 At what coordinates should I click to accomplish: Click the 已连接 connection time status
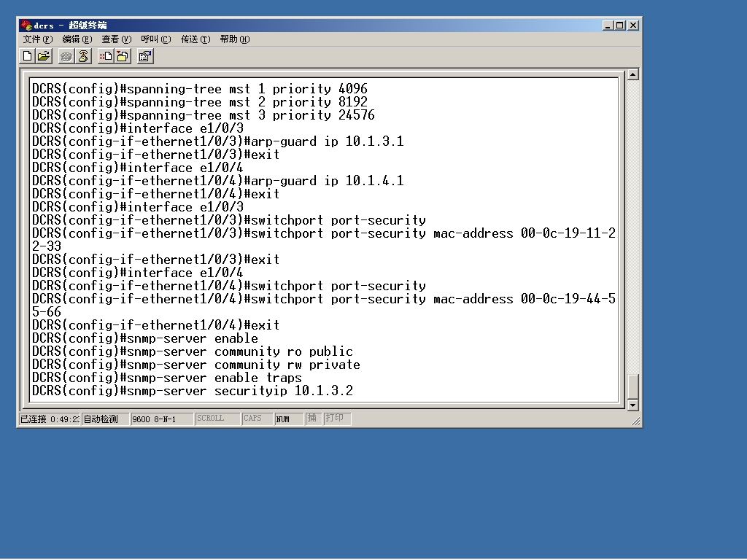click(x=50, y=419)
